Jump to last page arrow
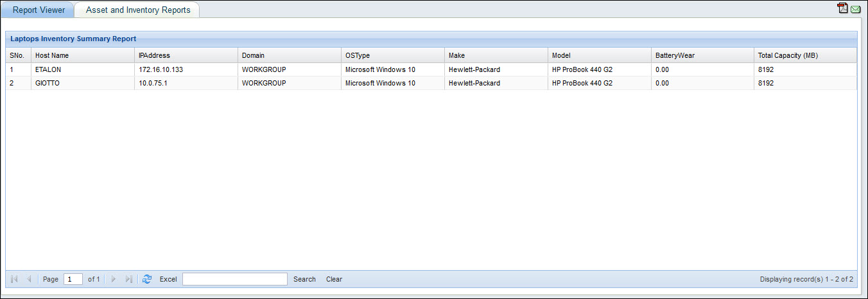The width and height of the screenshot is (868, 299). pos(128,279)
